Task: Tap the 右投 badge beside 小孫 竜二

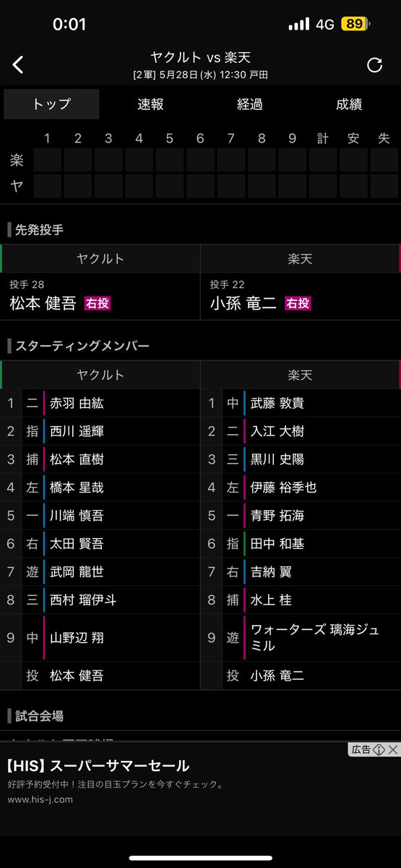Action: (298, 303)
